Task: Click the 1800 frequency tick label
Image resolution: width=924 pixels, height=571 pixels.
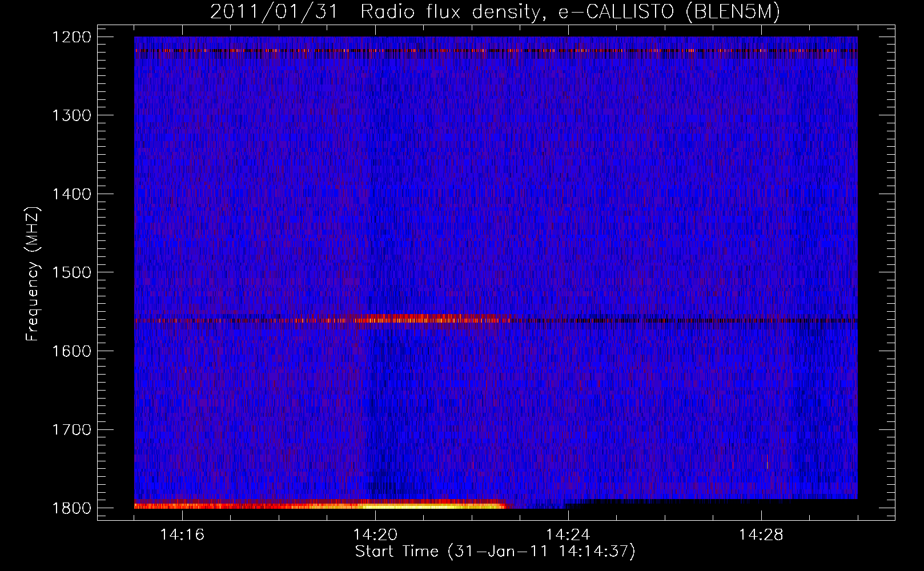Action: [72, 508]
